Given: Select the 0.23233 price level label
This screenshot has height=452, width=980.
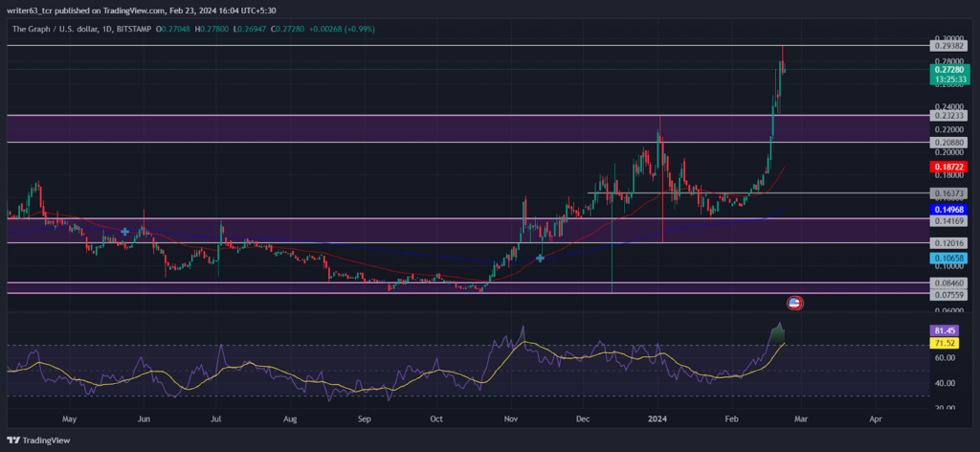Looking at the screenshot, I should [948, 116].
